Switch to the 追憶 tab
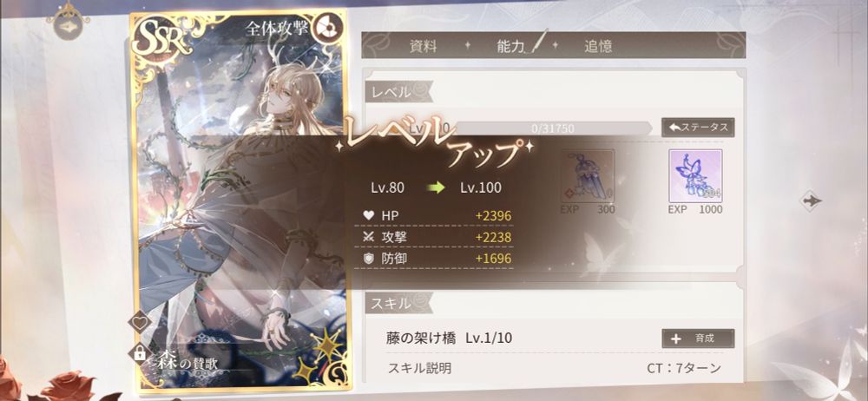Image resolution: width=868 pixels, height=401 pixels. 598,46
